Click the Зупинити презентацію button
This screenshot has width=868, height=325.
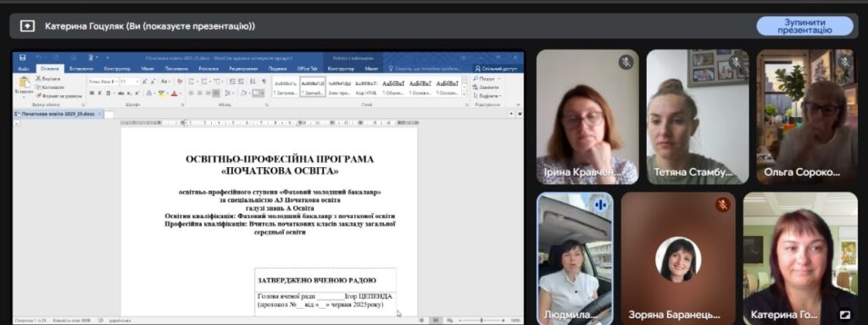(x=804, y=26)
